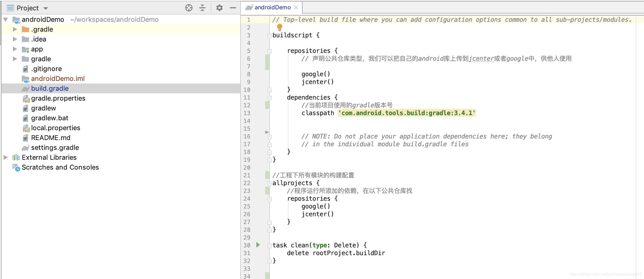The image size is (644, 279).
Task: Hide the Project panel with minus icon
Action: [x=233, y=8]
